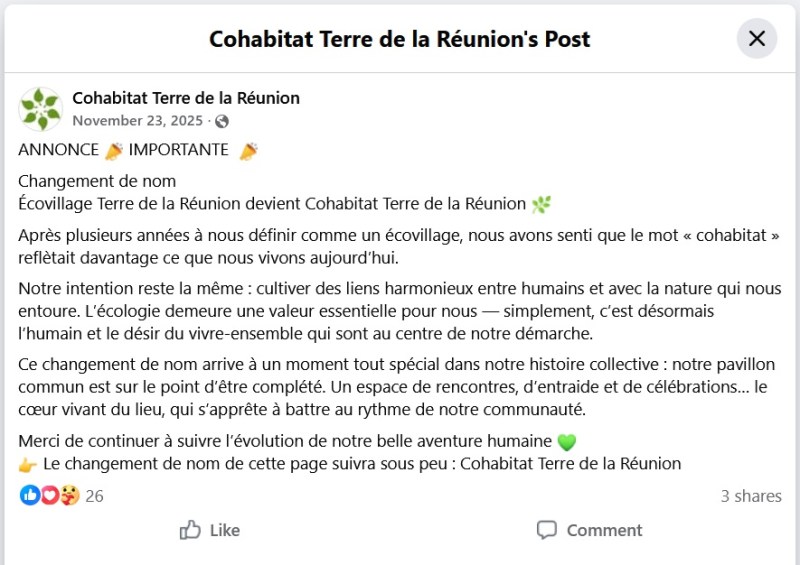The width and height of the screenshot is (800, 565).
Task: Close the post dialog with X
Action: tap(757, 39)
